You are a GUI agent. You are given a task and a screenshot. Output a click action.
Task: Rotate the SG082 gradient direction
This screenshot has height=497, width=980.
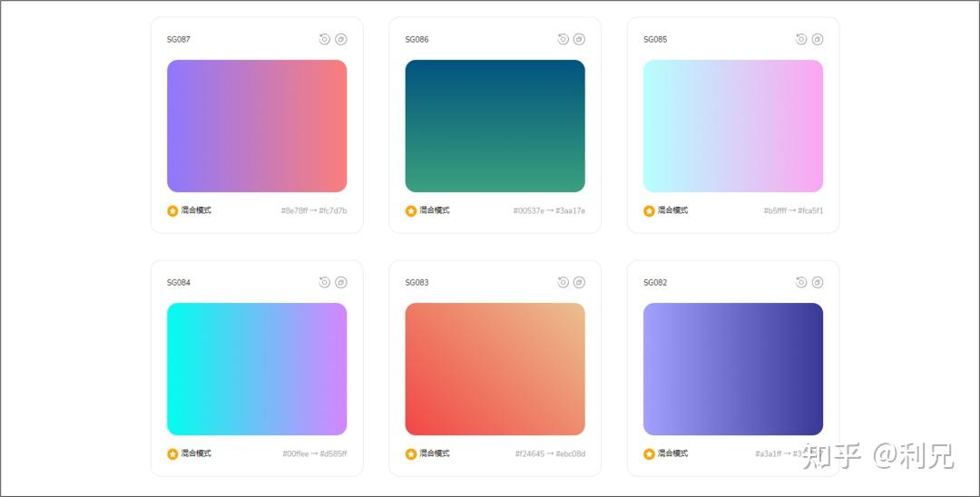pyautogui.click(x=801, y=282)
